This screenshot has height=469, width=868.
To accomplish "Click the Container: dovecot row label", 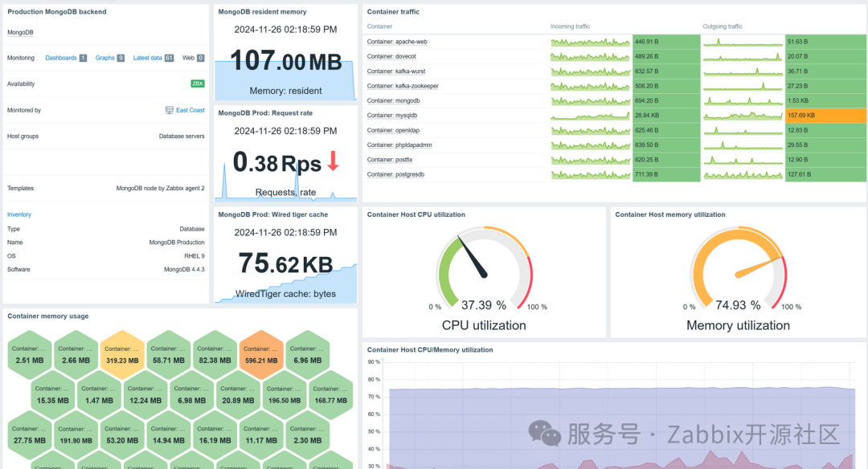I will [391, 56].
